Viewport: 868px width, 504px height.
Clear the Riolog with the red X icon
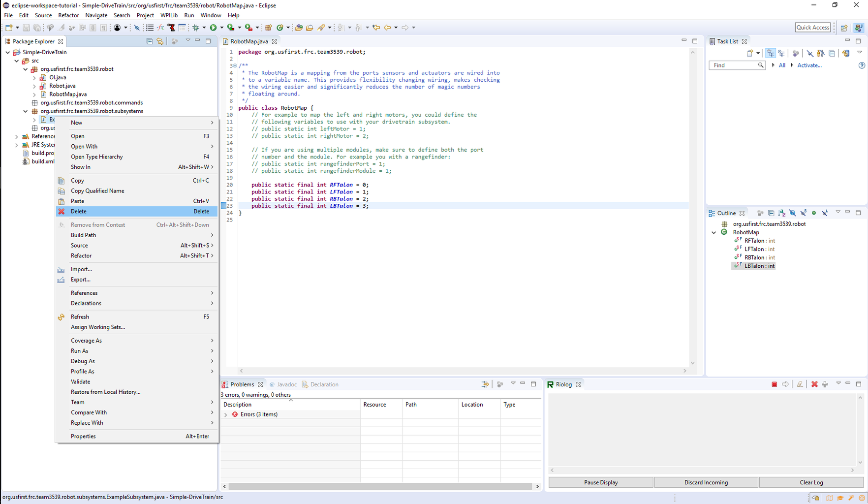coord(814,384)
